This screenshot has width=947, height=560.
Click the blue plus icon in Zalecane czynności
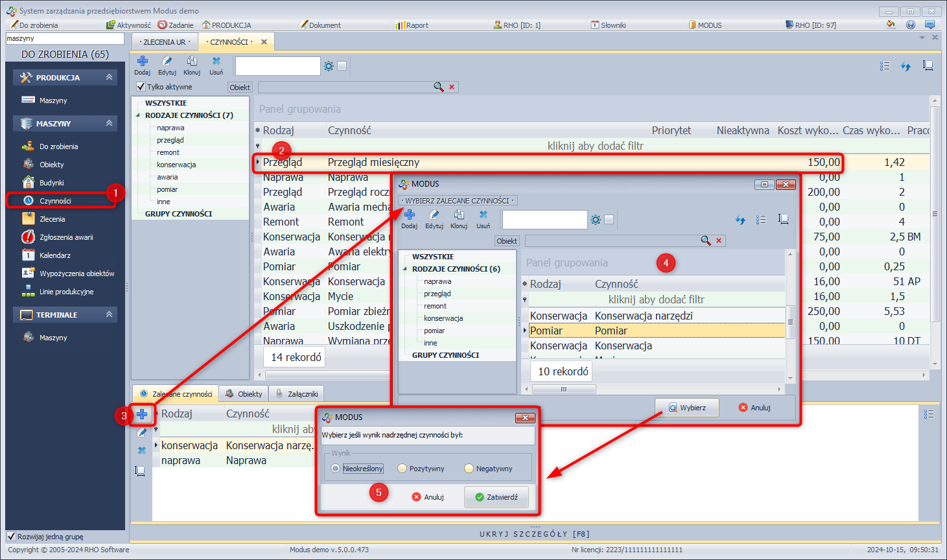click(142, 414)
